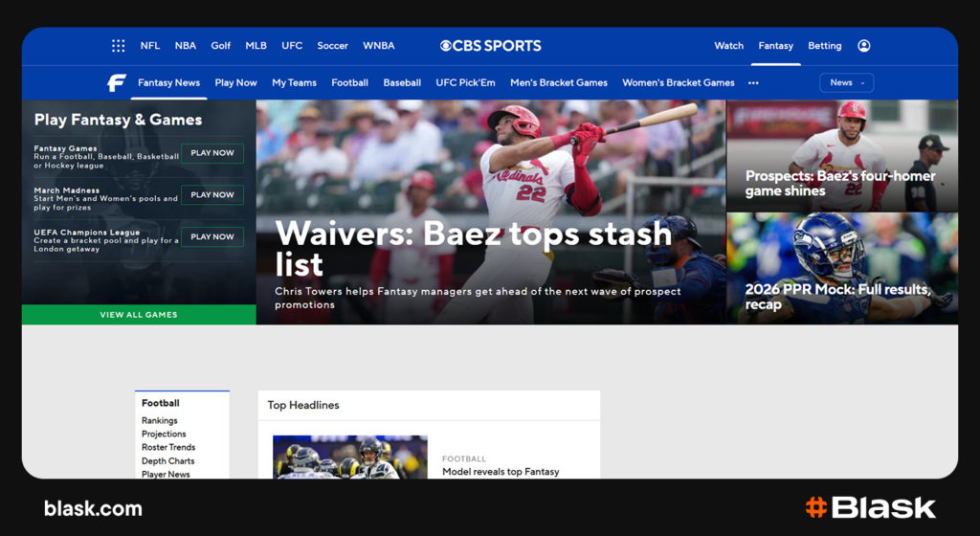Viewport: 980px width, 536px height.
Task: Click the Chris Towers article description text
Action: (x=479, y=298)
